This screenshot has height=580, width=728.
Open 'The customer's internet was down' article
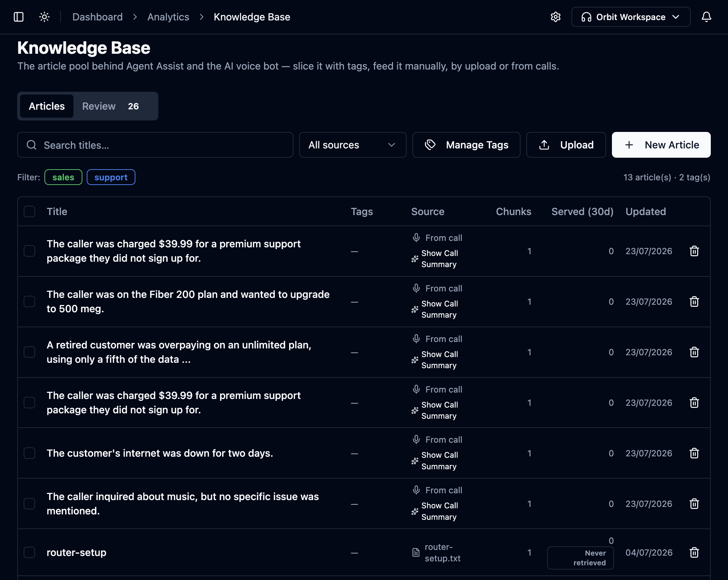[x=160, y=453]
